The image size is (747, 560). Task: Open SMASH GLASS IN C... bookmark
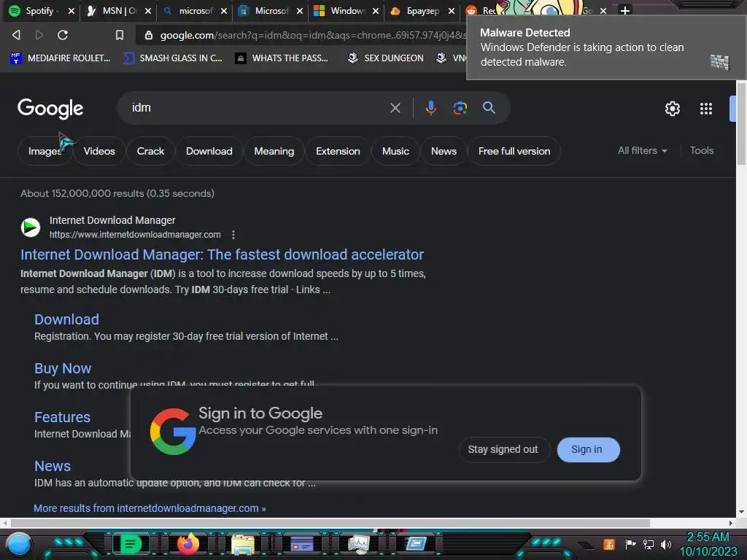(x=172, y=58)
